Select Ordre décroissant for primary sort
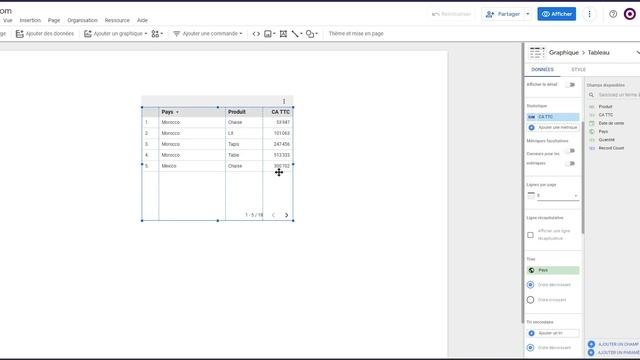Viewport: 640px width, 360px height. coord(530,285)
